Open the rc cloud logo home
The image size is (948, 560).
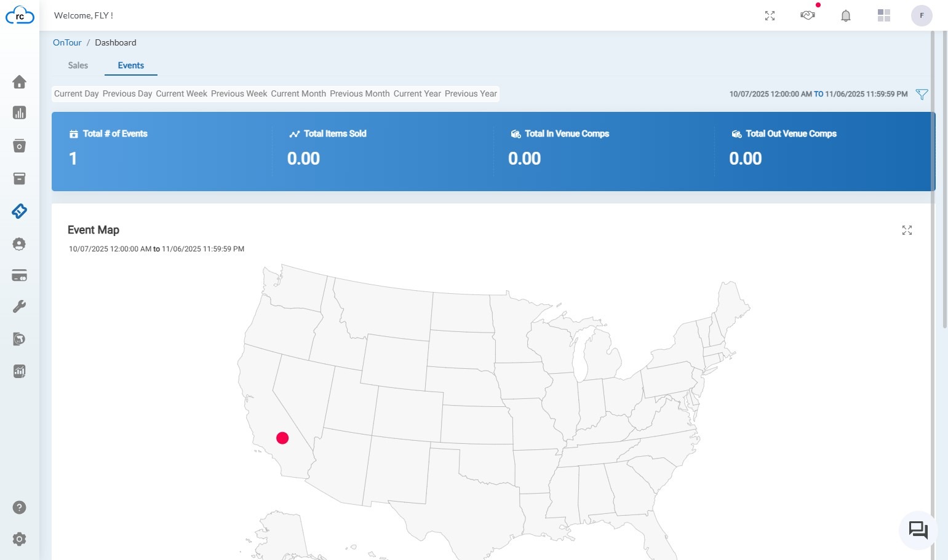click(x=20, y=15)
